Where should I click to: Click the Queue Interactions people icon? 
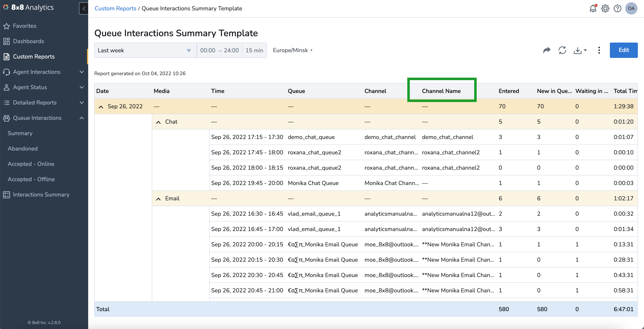click(x=7, y=118)
